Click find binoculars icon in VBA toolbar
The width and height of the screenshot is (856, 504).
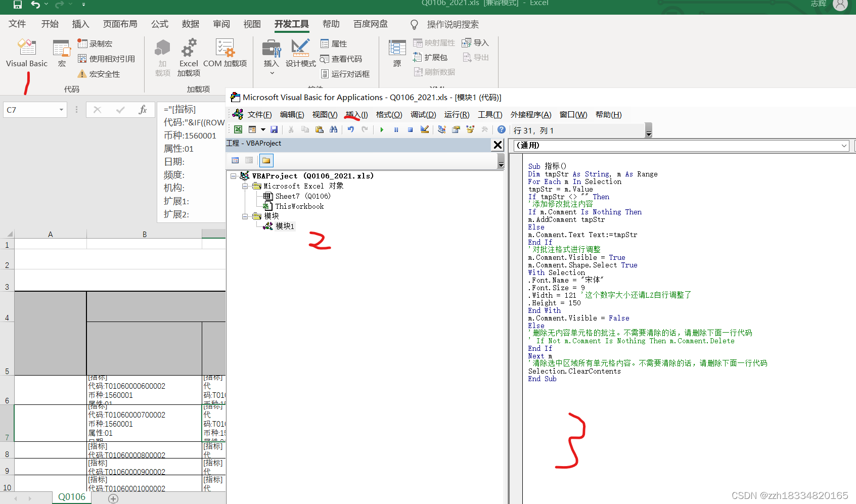click(334, 130)
